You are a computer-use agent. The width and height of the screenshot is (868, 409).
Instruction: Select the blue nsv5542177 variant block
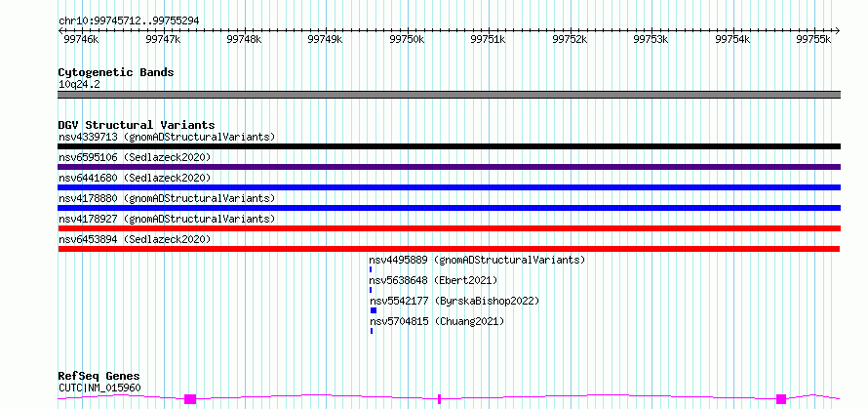point(374,310)
